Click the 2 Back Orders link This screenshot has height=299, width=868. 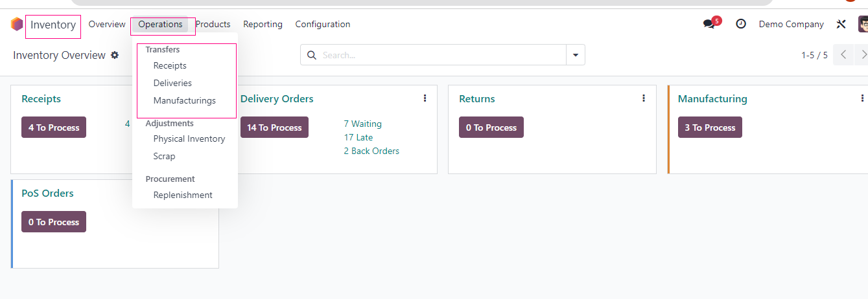click(371, 151)
